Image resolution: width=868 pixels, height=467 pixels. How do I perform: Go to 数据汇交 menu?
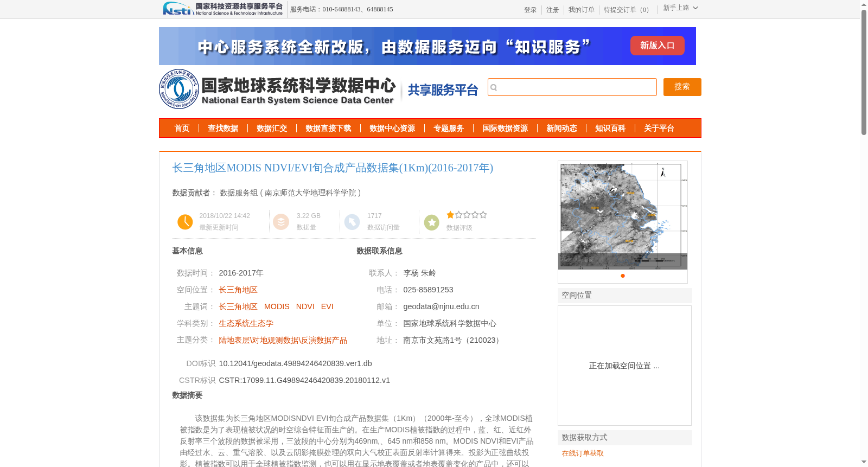coord(272,128)
